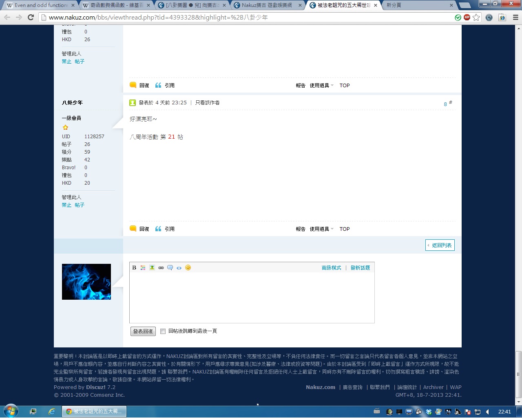
Task: Open Nakuz.com footer link
Action: click(321, 387)
